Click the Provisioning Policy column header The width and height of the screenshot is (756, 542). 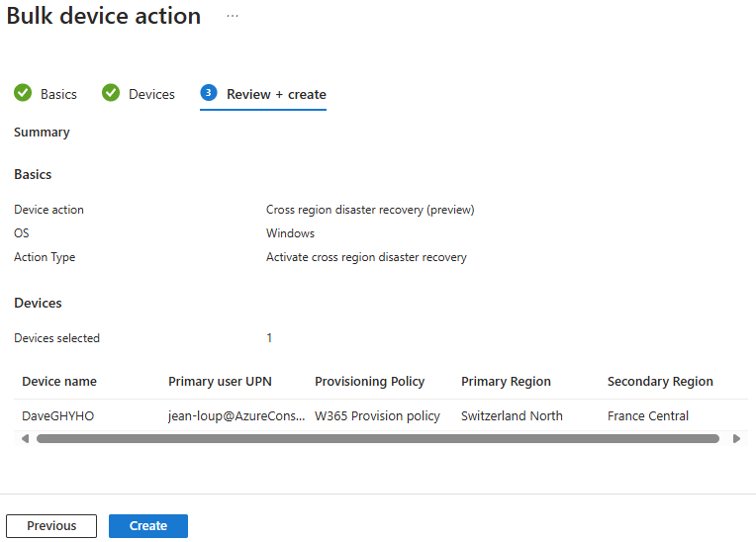[369, 382]
